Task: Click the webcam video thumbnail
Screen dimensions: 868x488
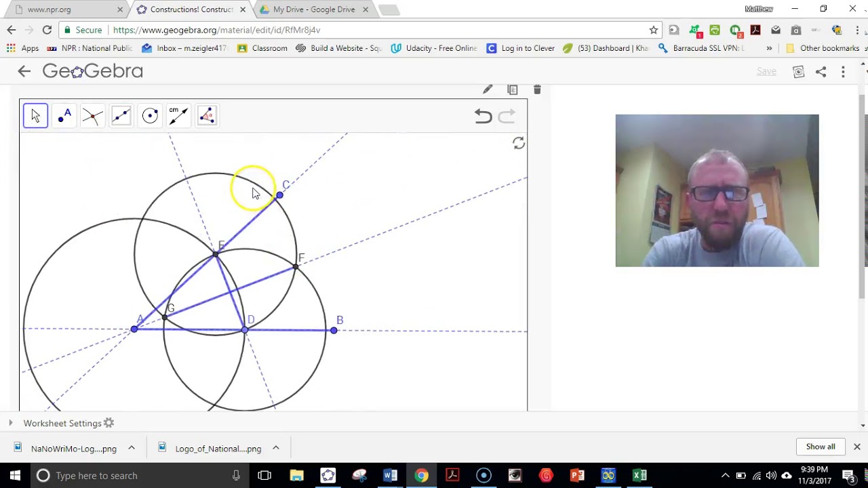Action: (717, 190)
